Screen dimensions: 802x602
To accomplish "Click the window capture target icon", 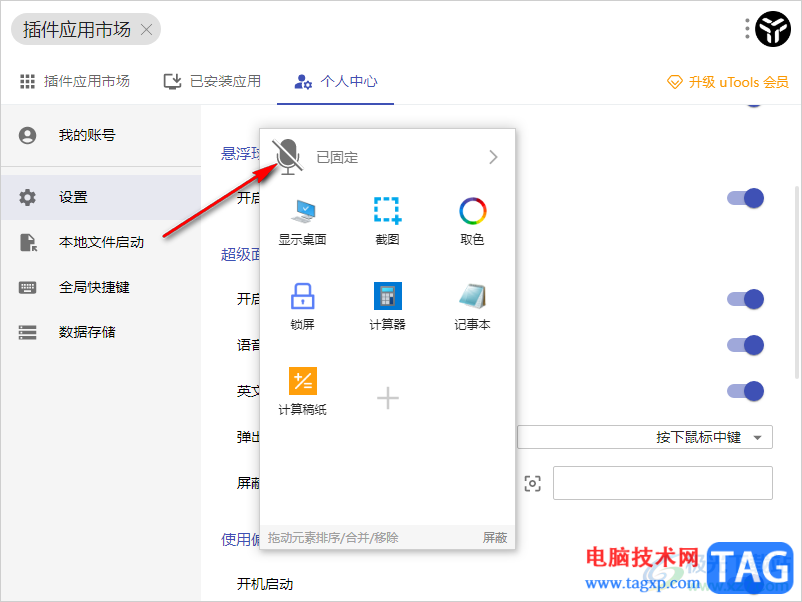I will (x=532, y=483).
